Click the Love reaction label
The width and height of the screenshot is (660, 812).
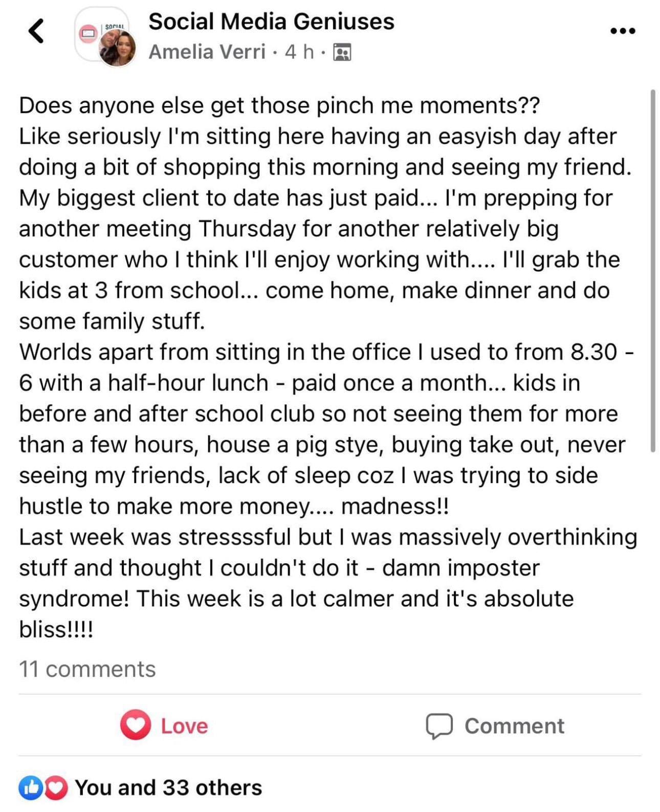click(185, 726)
